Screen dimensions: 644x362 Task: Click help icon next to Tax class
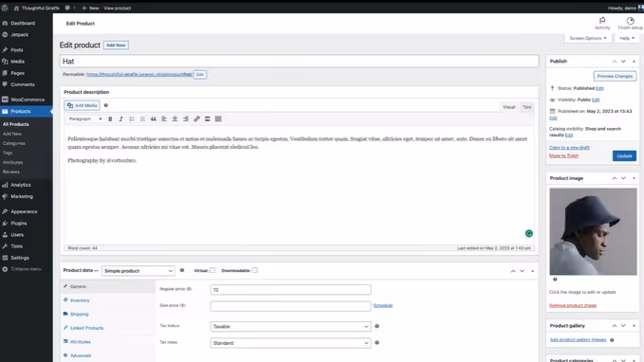coord(377,342)
